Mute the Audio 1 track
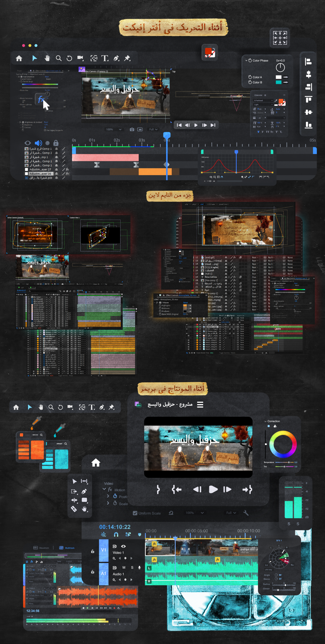Viewport: 325px width, 644px height. [x=124, y=568]
